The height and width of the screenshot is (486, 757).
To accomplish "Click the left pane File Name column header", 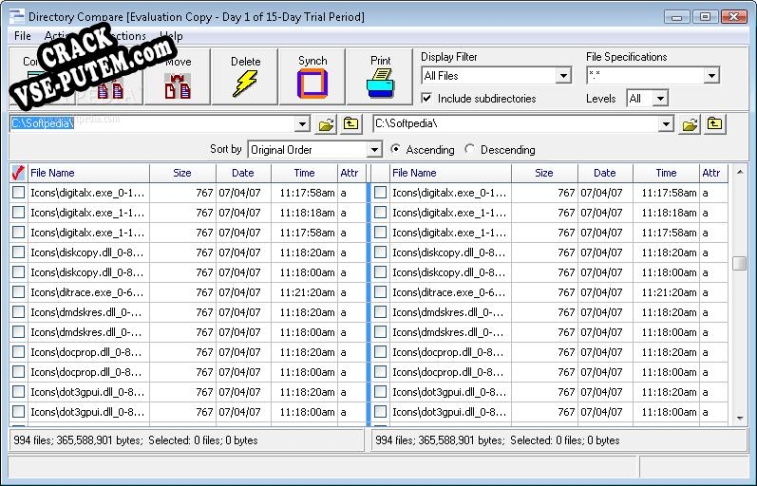I will coord(89,173).
